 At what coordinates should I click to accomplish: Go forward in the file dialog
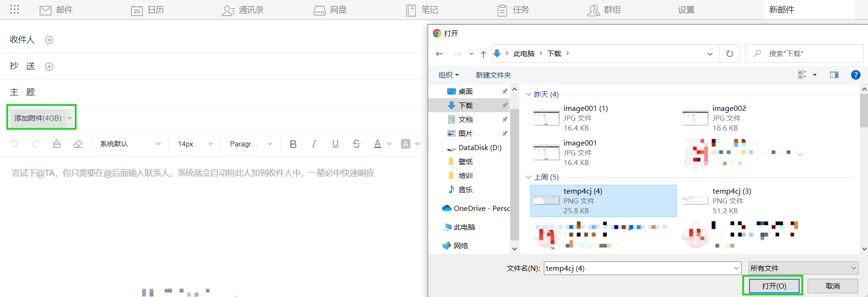[x=457, y=54]
